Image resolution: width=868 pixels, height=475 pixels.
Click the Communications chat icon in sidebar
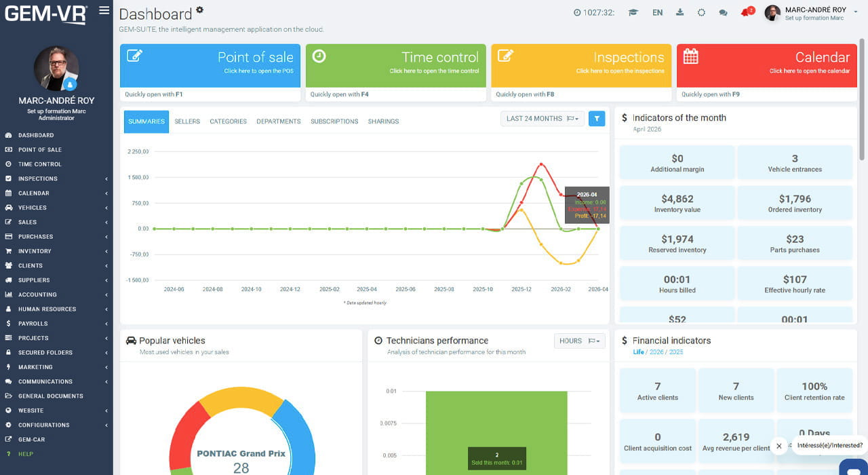pyautogui.click(x=8, y=381)
